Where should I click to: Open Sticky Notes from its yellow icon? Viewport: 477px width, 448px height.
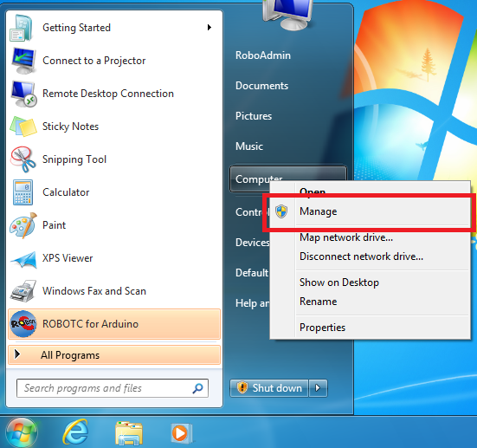click(x=23, y=127)
